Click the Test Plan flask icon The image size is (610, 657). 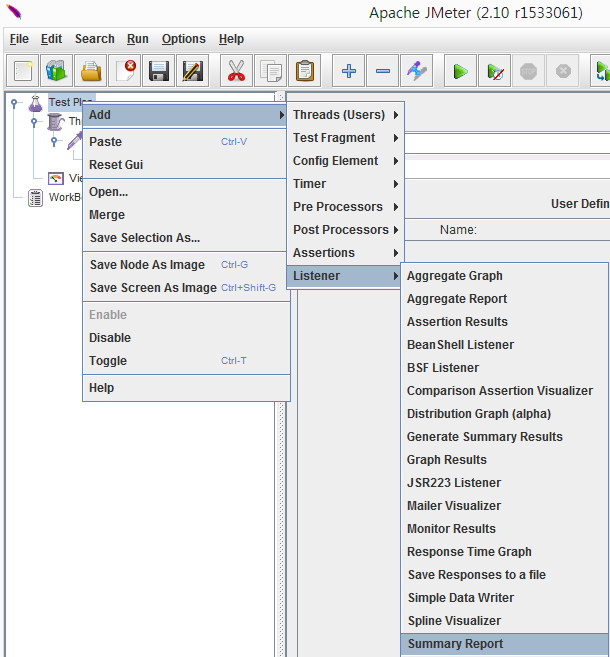click(35, 103)
